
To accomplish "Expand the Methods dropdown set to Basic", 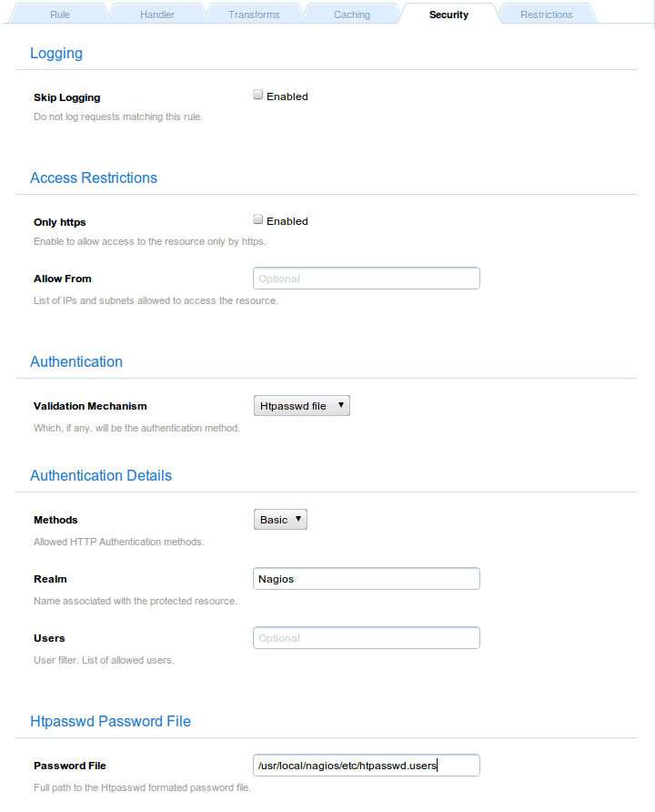I will (x=280, y=520).
